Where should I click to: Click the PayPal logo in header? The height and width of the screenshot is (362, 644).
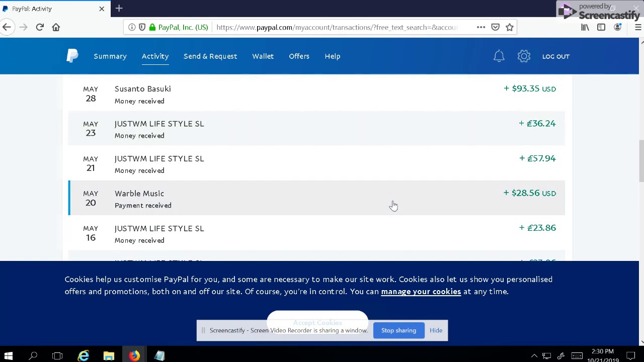pos(72,56)
